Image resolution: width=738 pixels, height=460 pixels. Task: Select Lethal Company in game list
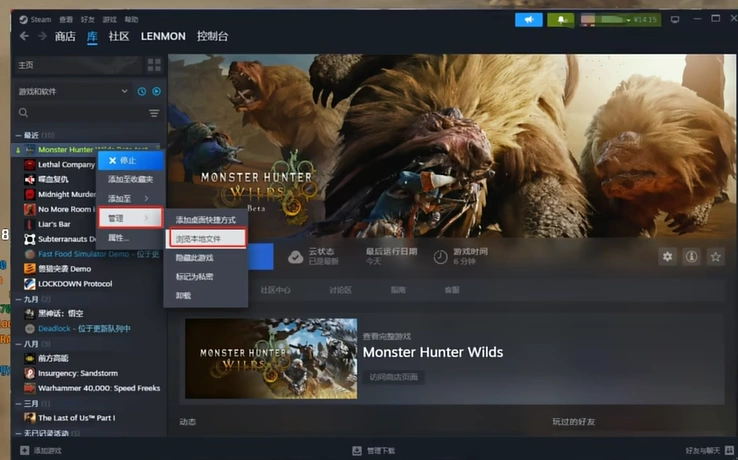click(66, 164)
